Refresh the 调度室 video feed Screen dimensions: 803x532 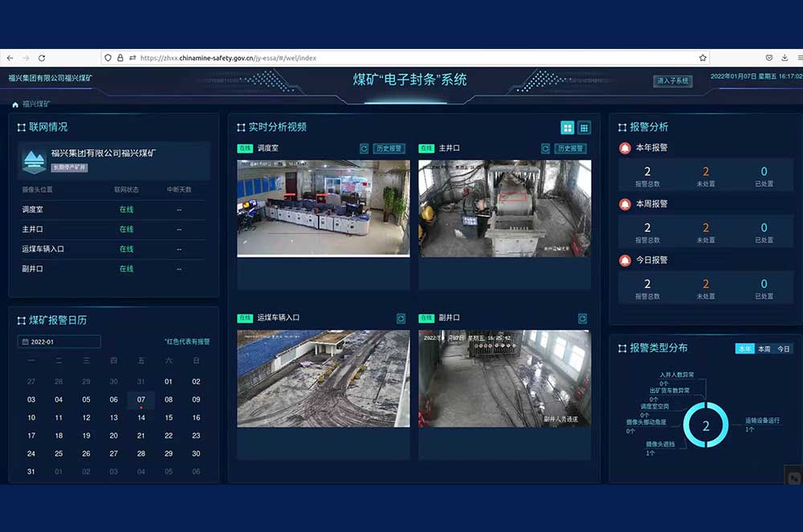[x=364, y=148]
